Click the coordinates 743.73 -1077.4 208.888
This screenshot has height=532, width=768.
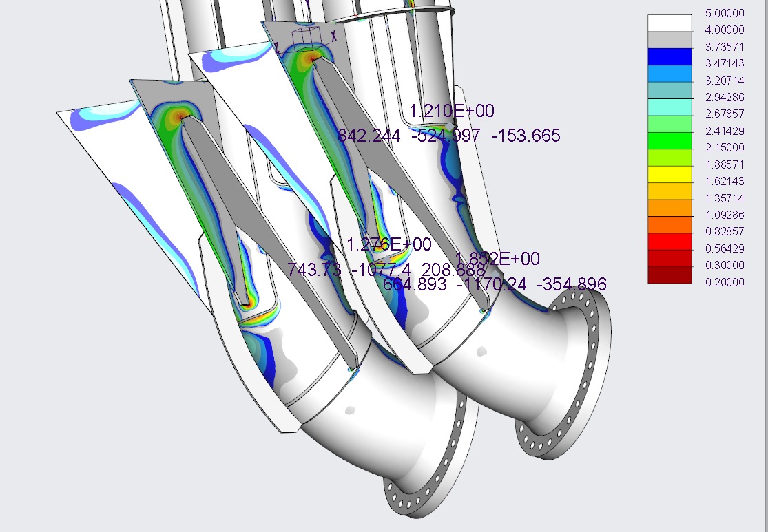[x=386, y=270]
